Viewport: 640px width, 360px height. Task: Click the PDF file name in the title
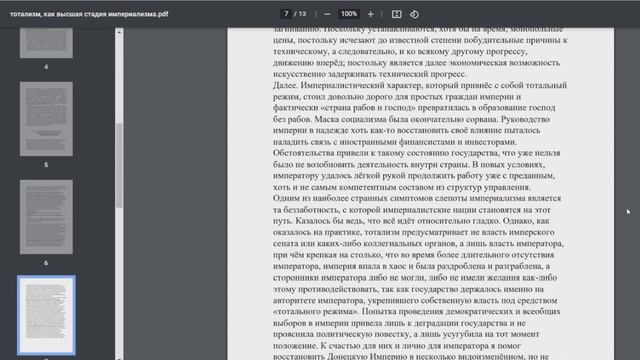coord(89,14)
